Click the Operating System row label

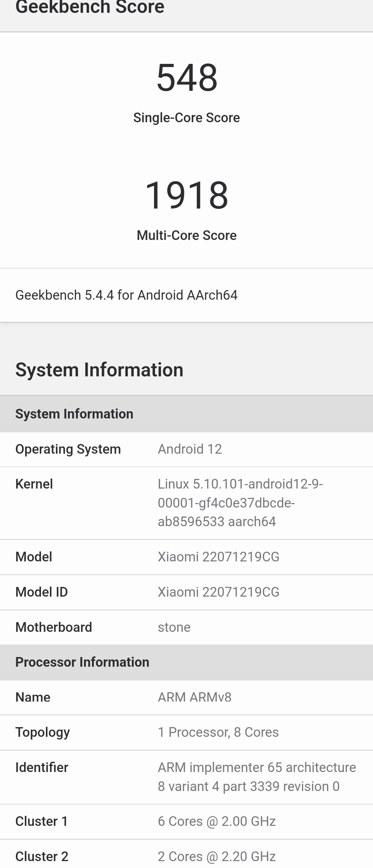[68, 449]
